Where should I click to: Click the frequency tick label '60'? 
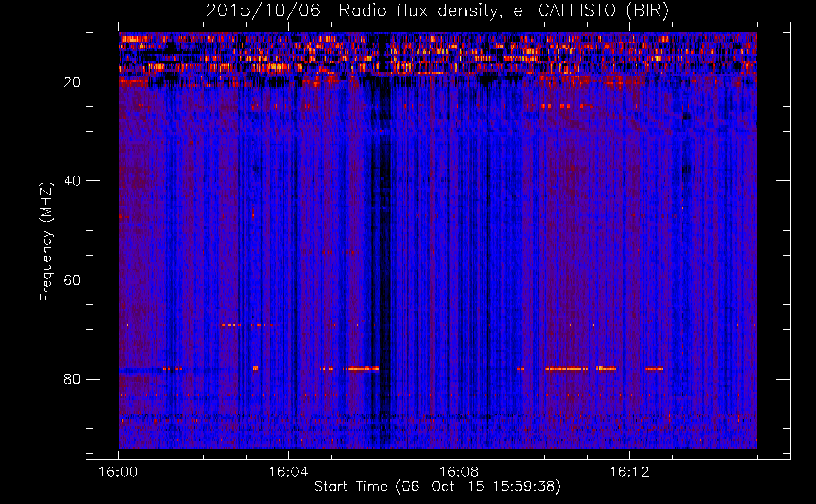pyautogui.click(x=73, y=280)
